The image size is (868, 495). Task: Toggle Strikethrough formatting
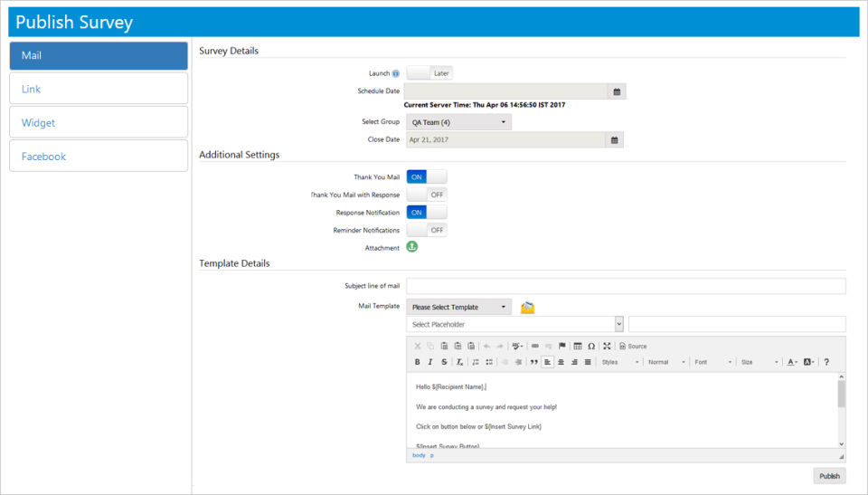(x=444, y=362)
